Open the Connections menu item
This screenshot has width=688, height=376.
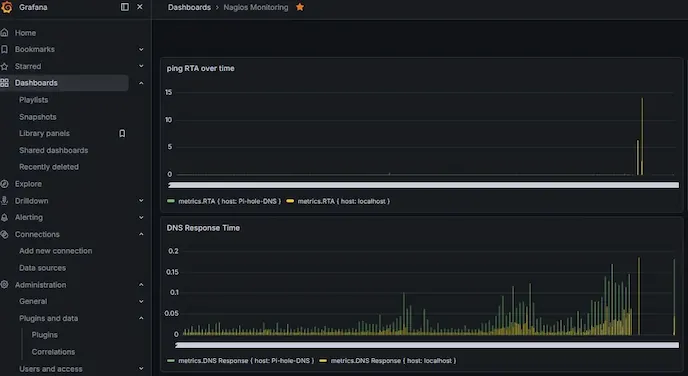pos(37,234)
